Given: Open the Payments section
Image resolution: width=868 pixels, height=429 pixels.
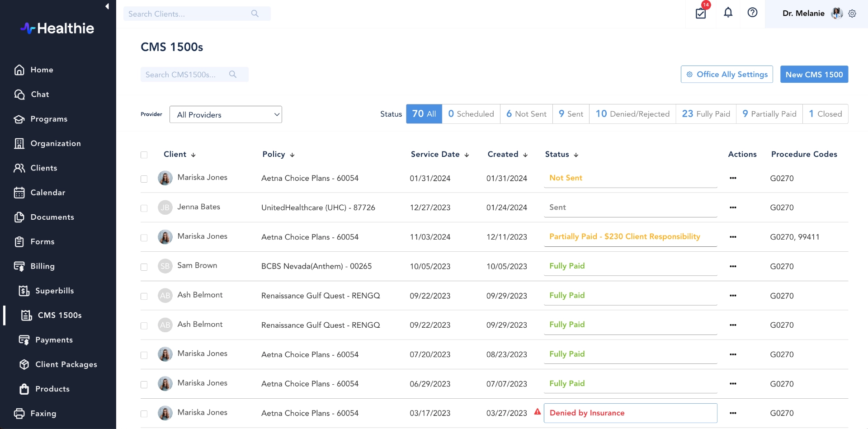Looking at the screenshot, I should pos(54,339).
